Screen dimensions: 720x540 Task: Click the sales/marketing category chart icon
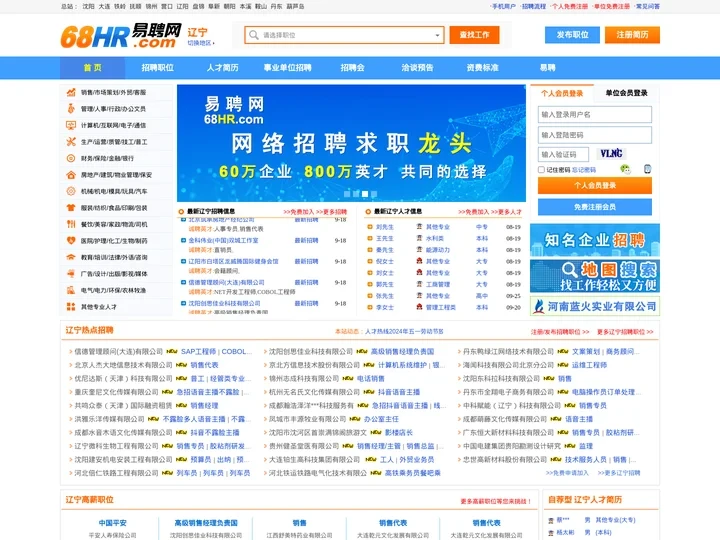click(x=71, y=92)
